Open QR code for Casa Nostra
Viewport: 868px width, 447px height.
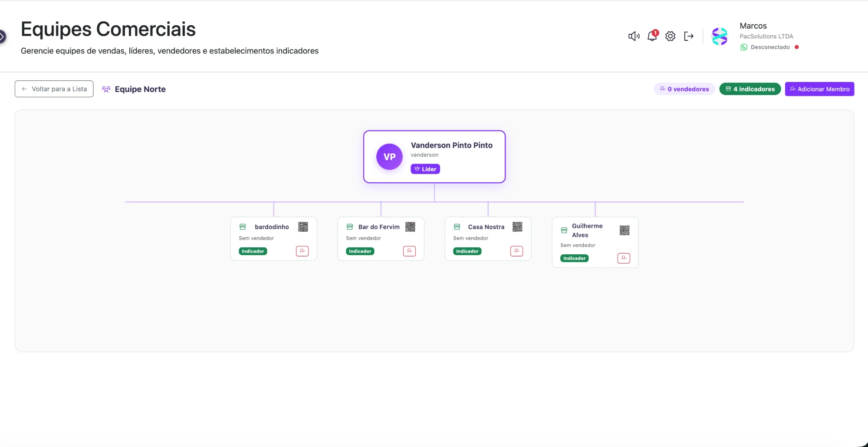point(517,227)
